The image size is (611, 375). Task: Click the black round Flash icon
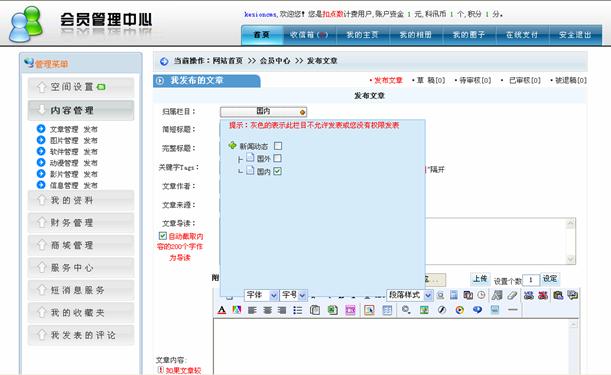442,310
